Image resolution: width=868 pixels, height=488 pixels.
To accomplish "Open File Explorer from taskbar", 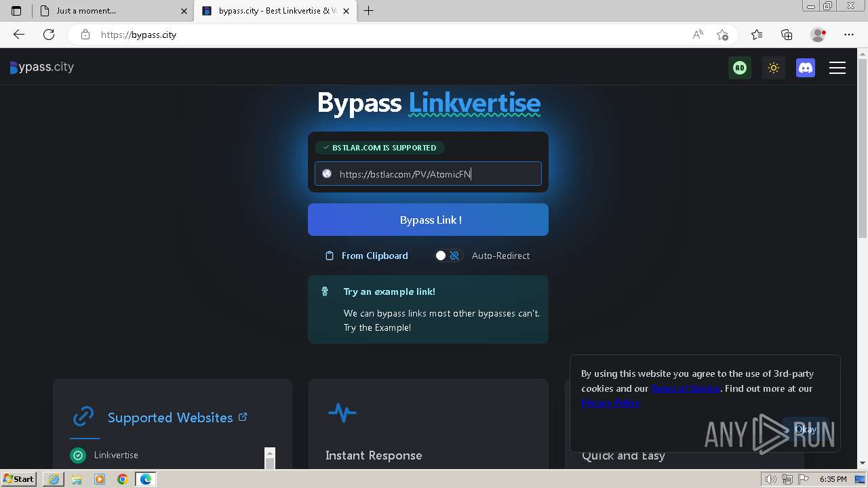I will (x=77, y=479).
